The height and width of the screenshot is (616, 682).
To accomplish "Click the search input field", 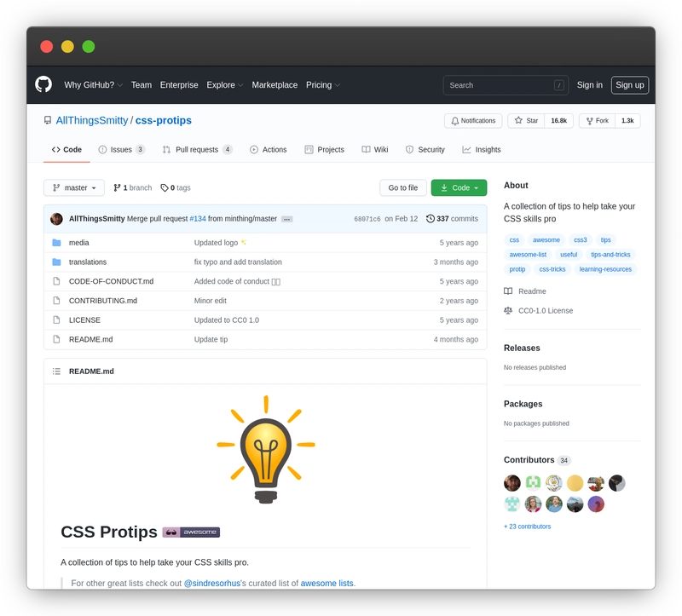I will [506, 85].
